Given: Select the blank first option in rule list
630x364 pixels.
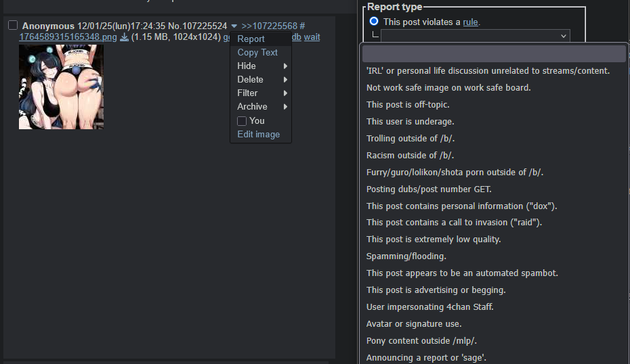Looking at the screenshot, I should (x=493, y=54).
